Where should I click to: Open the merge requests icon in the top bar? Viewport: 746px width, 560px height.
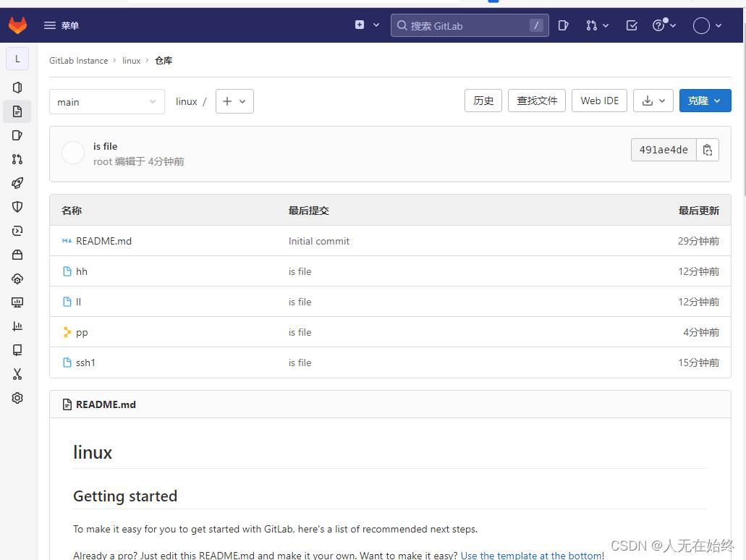point(591,25)
